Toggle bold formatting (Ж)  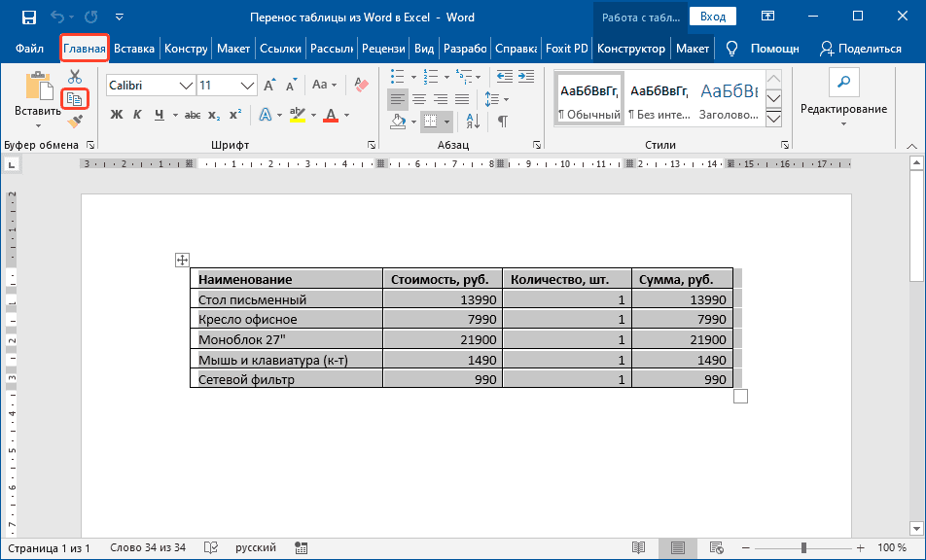pyautogui.click(x=117, y=115)
